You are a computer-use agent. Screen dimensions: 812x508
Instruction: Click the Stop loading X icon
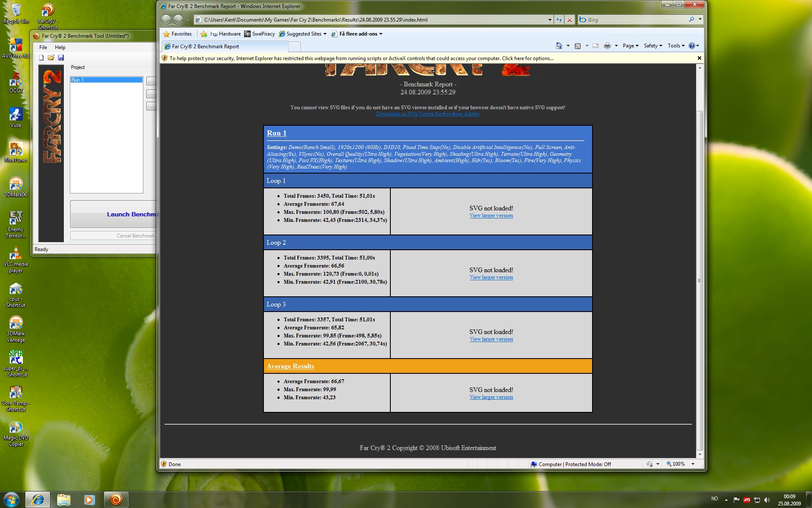pyautogui.click(x=570, y=19)
